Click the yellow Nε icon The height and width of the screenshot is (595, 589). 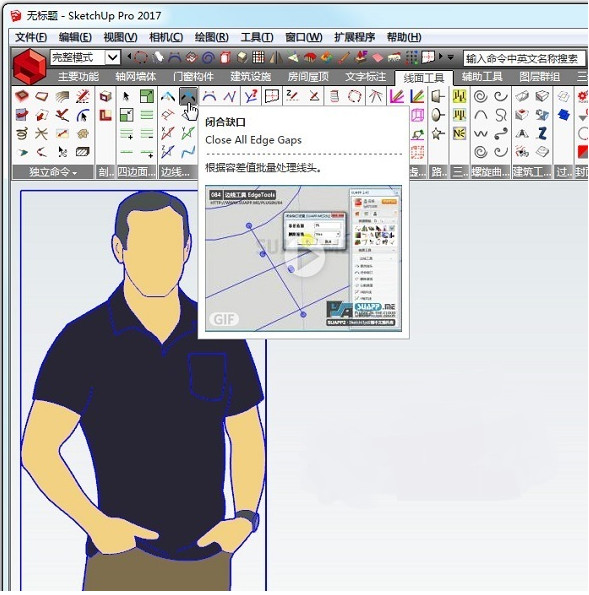459,133
